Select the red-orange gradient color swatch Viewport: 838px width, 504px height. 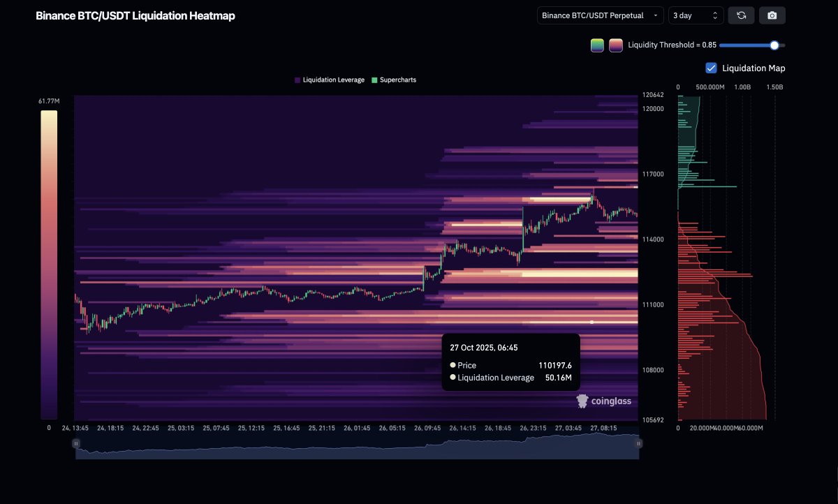(615, 45)
